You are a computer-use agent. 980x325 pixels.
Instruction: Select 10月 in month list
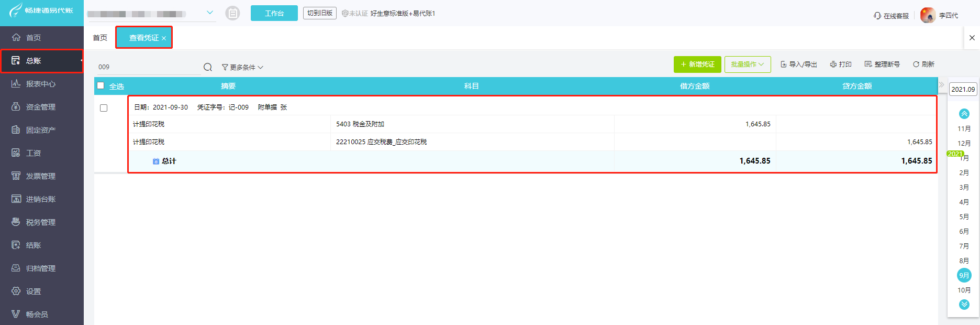point(964,290)
